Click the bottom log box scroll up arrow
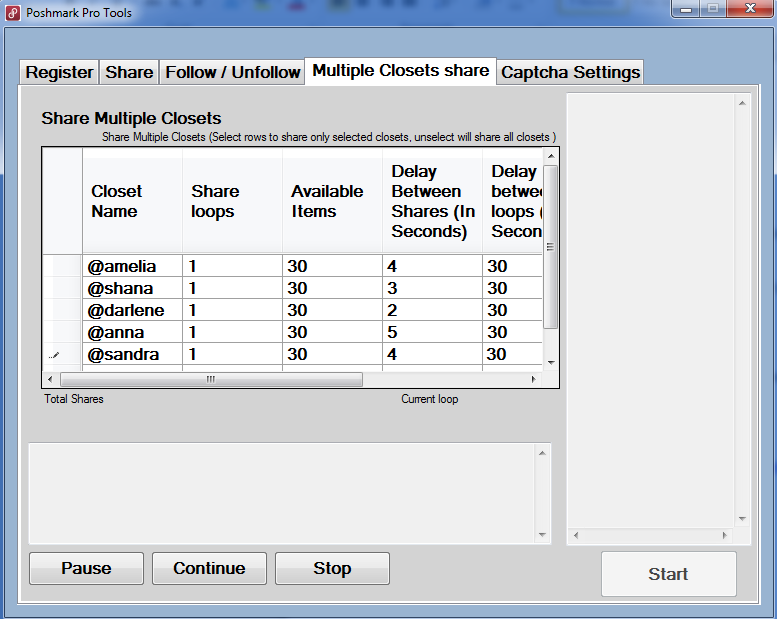The width and height of the screenshot is (777, 619). [542, 453]
